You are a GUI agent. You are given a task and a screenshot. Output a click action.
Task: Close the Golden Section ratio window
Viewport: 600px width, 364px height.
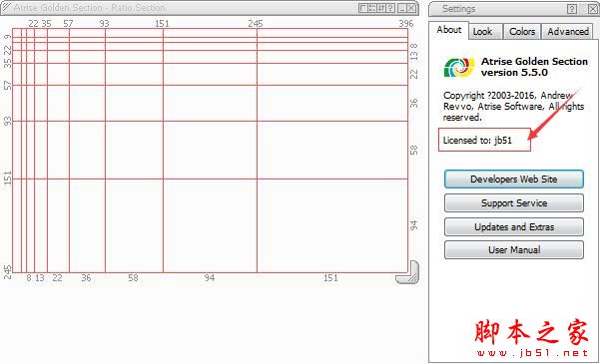pos(411,8)
